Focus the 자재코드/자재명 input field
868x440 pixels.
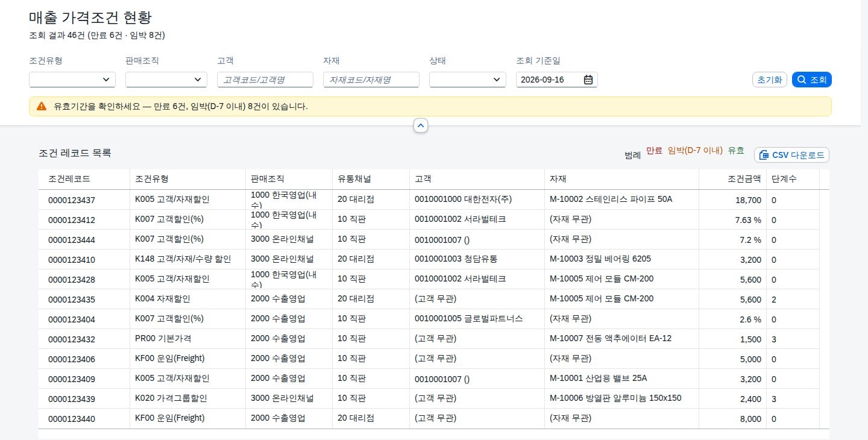(x=371, y=80)
